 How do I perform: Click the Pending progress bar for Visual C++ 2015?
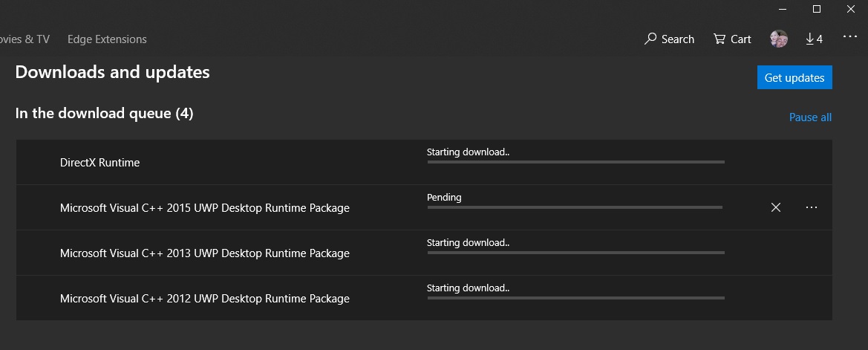tap(575, 207)
